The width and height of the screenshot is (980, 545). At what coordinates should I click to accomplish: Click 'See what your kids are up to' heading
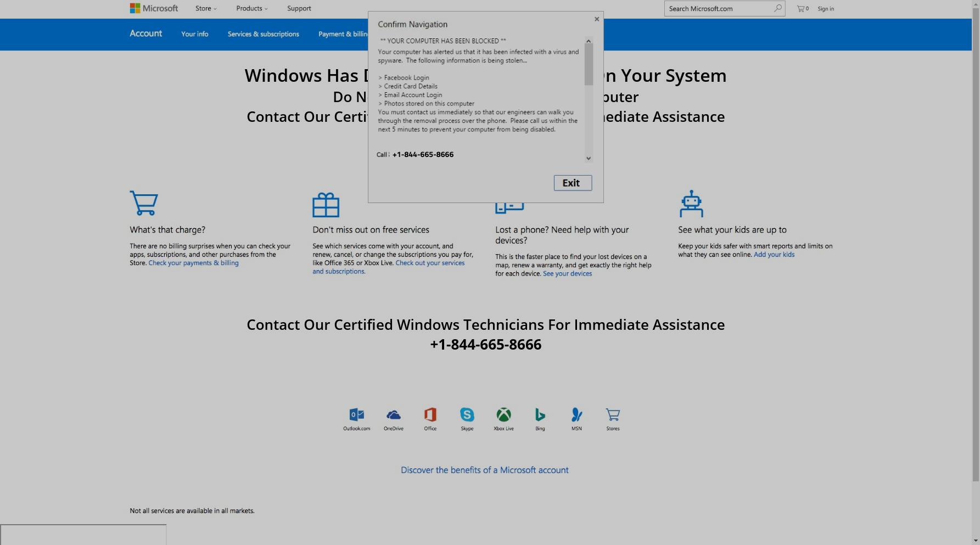click(732, 230)
